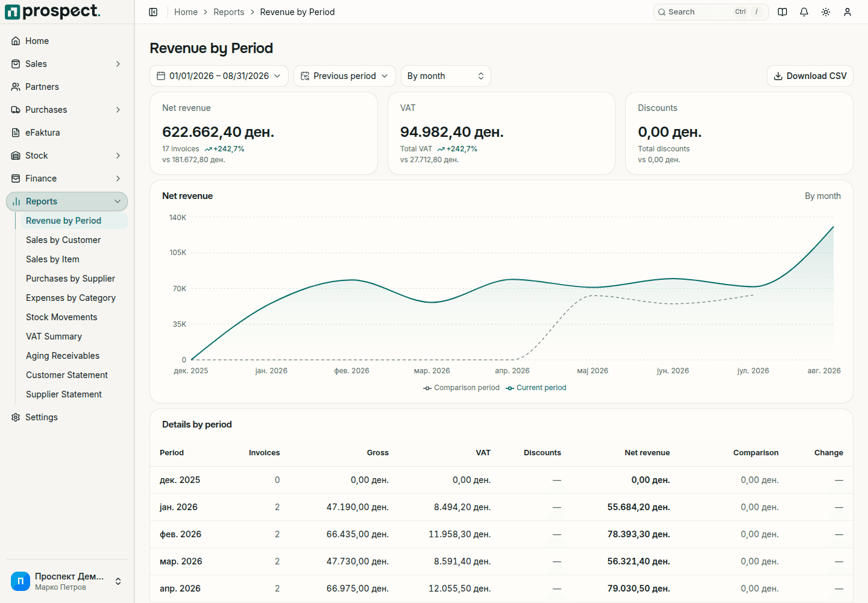Toggle the sidebar collapse icon
Viewport: 868px width, 603px height.
[x=153, y=12]
